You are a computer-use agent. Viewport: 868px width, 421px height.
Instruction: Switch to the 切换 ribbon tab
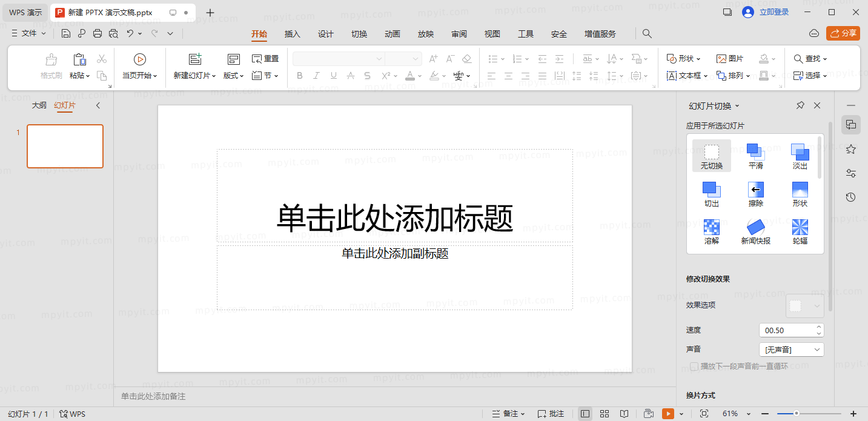click(359, 34)
